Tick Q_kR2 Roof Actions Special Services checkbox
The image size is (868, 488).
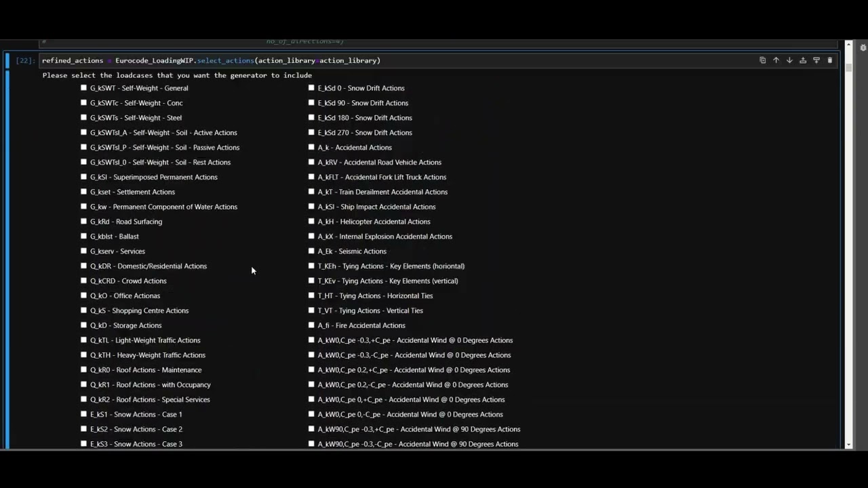pos(83,399)
